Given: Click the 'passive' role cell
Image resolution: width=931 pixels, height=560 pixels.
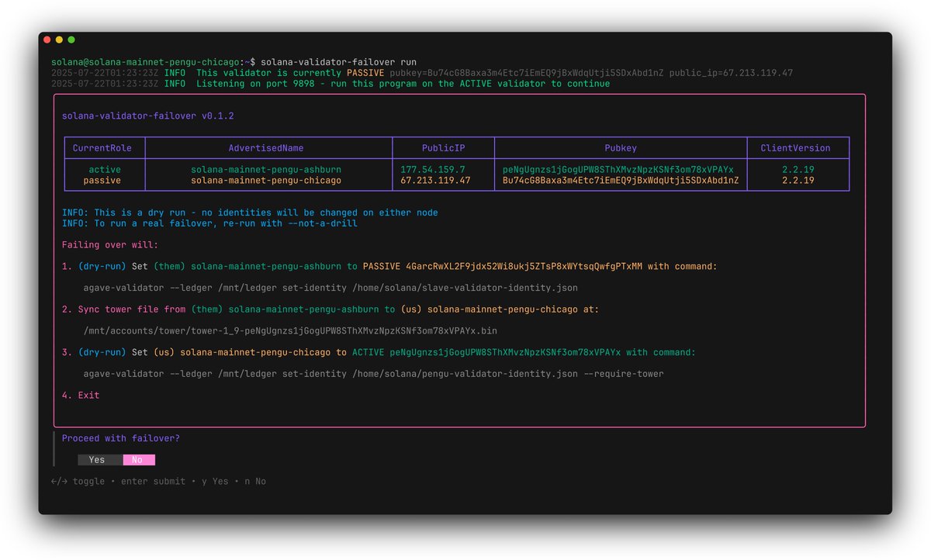Looking at the screenshot, I should [x=102, y=181].
